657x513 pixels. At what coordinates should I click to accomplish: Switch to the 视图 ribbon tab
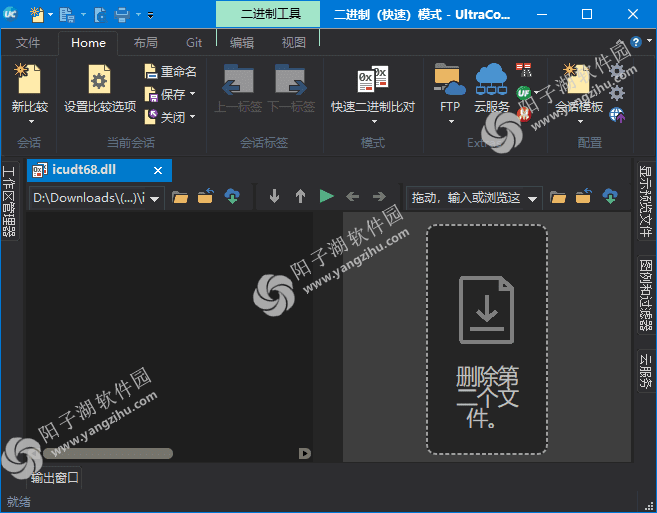pyautogui.click(x=293, y=43)
